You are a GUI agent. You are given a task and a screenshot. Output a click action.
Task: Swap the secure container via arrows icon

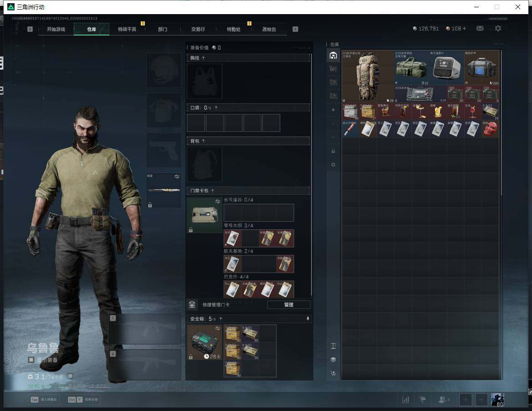pos(217,328)
